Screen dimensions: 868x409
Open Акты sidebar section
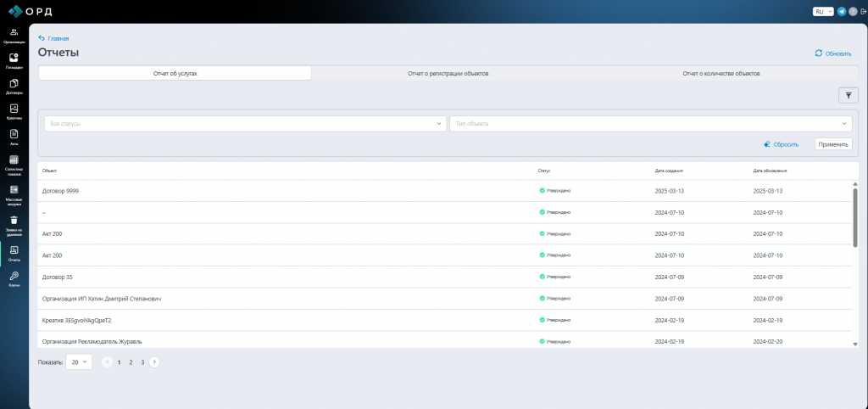click(x=14, y=137)
